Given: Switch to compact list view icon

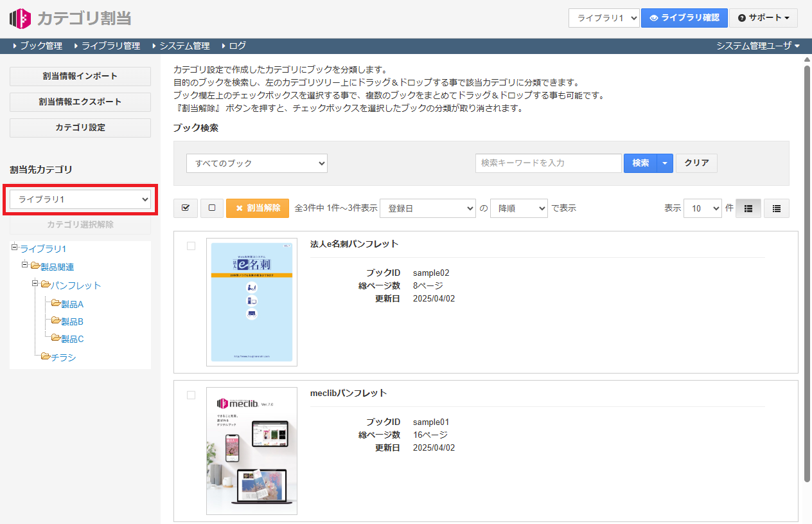Looking at the screenshot, I should pyautogui.click(x=777, y=208).
